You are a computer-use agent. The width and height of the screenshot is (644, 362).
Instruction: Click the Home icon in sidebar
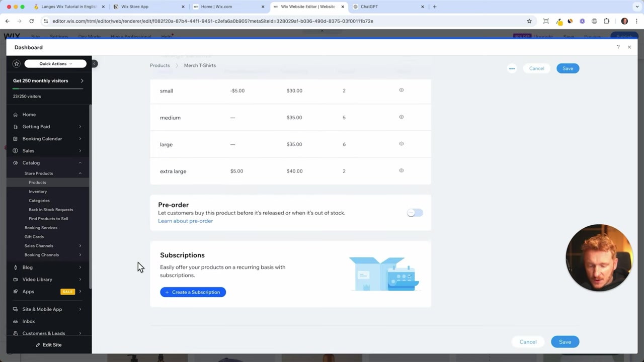coord(16,115)
